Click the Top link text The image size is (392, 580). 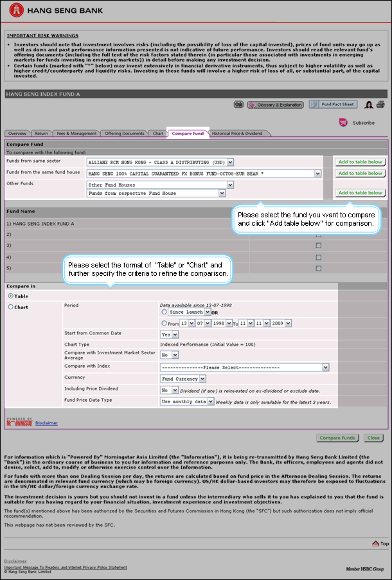[384, 544]
